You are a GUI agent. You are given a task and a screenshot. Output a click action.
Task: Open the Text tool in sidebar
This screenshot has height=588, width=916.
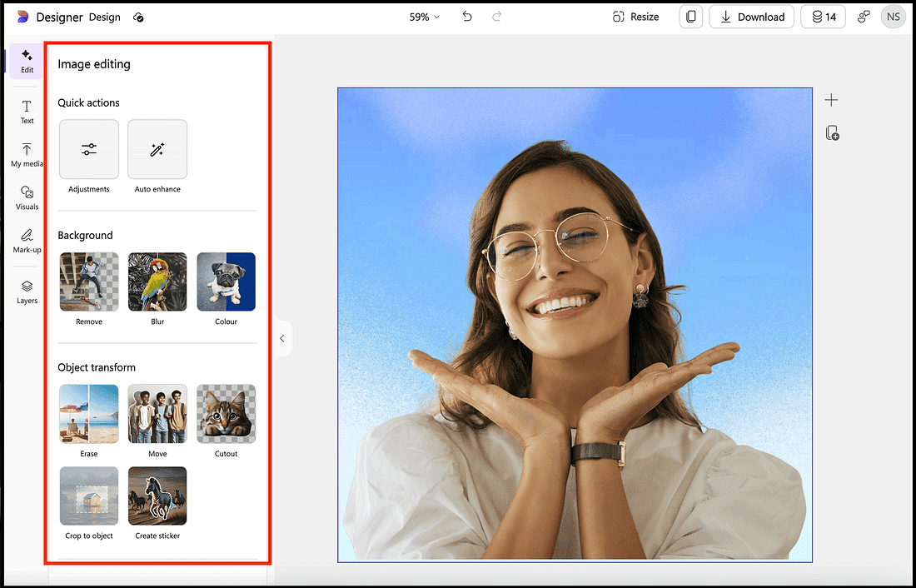27,112
